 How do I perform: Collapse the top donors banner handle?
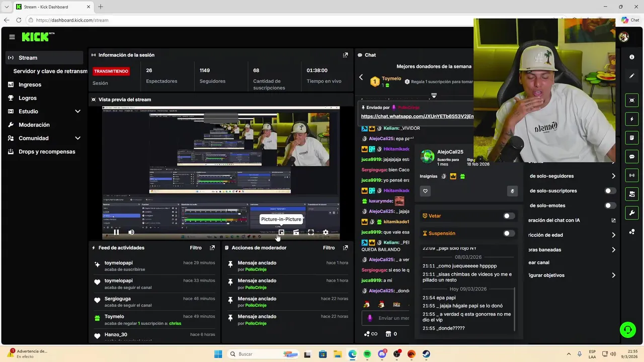click(x=434, y=95)
